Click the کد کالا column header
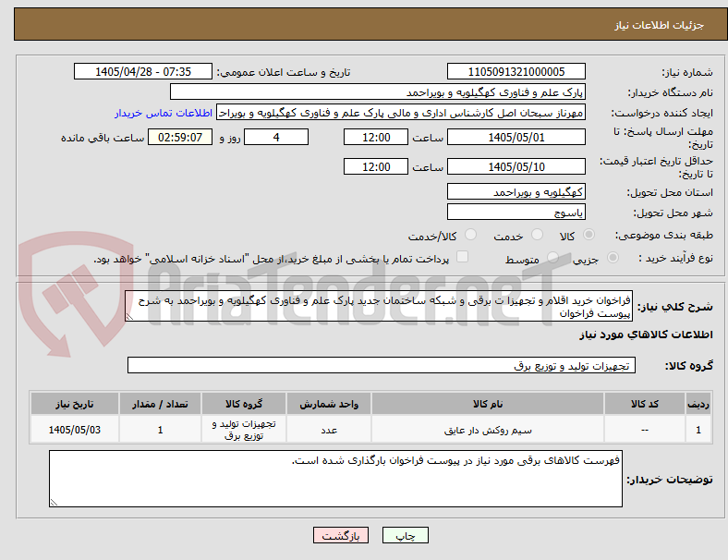 tap(645, 404)
